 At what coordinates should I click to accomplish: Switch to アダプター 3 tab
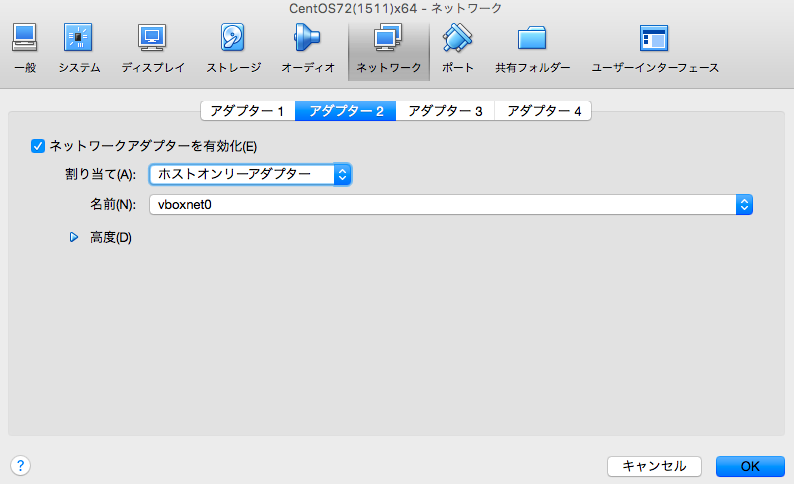pos(445,111)
